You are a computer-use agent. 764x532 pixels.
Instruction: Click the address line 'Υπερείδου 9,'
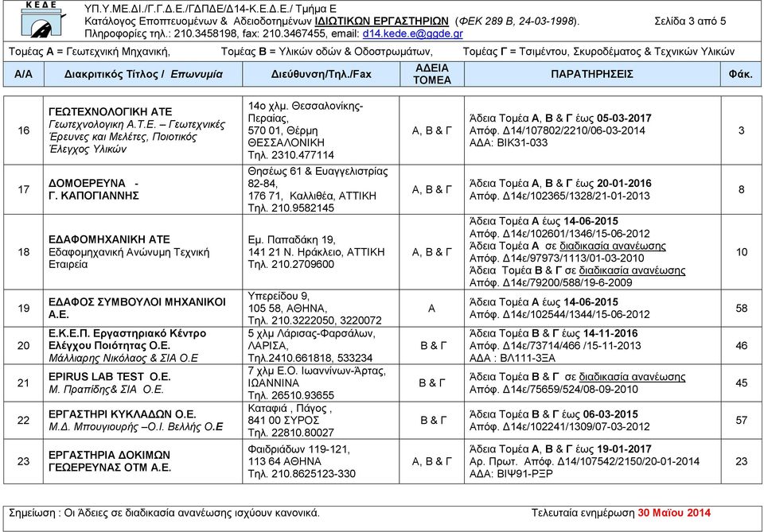point(279,296)
